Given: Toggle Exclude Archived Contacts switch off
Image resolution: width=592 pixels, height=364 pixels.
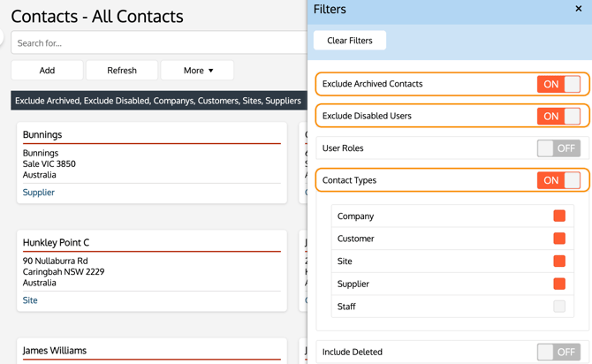Looking at the screenshot, I should [x=558, y=84].
